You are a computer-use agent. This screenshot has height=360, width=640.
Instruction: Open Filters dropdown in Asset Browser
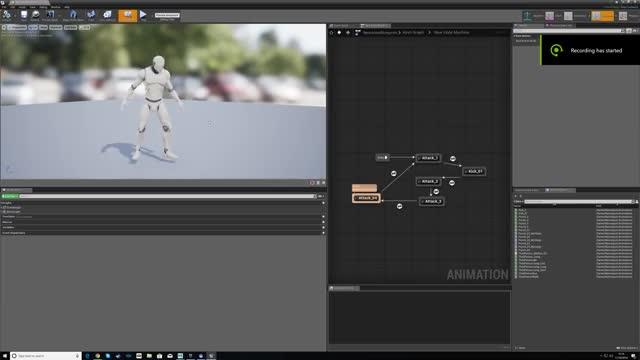pyautogui.click(x=518, y=202)
